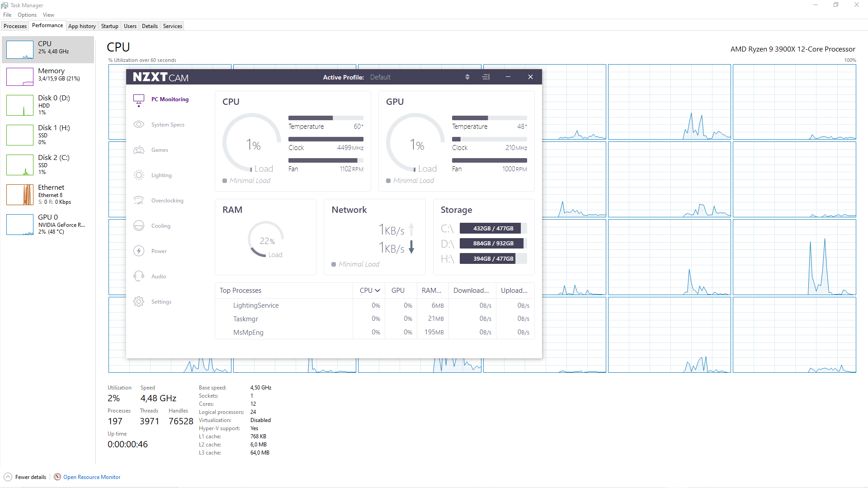Switch CAM to mini mode icon
The width and height of the screenshot is (868, 488).
tap(486, 77)
